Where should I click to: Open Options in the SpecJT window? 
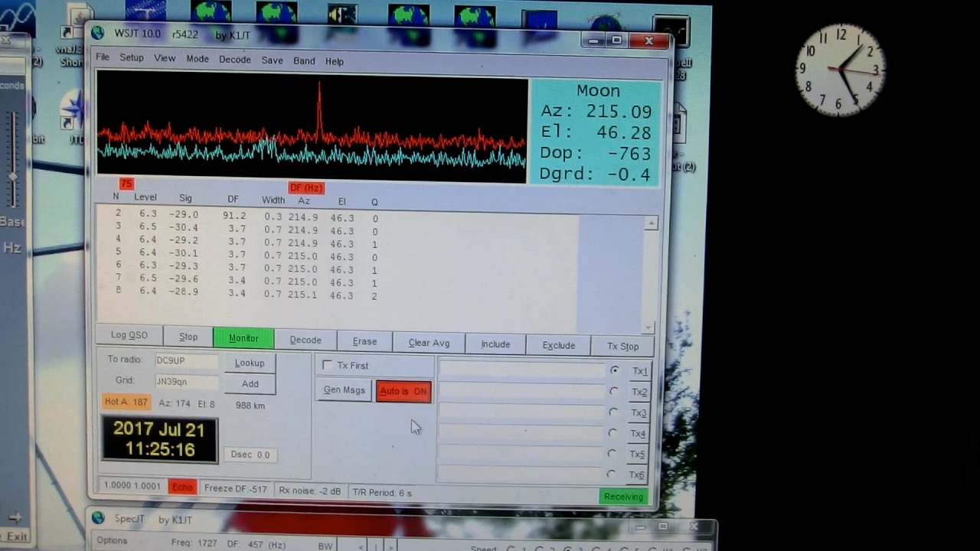click(112, 540)
